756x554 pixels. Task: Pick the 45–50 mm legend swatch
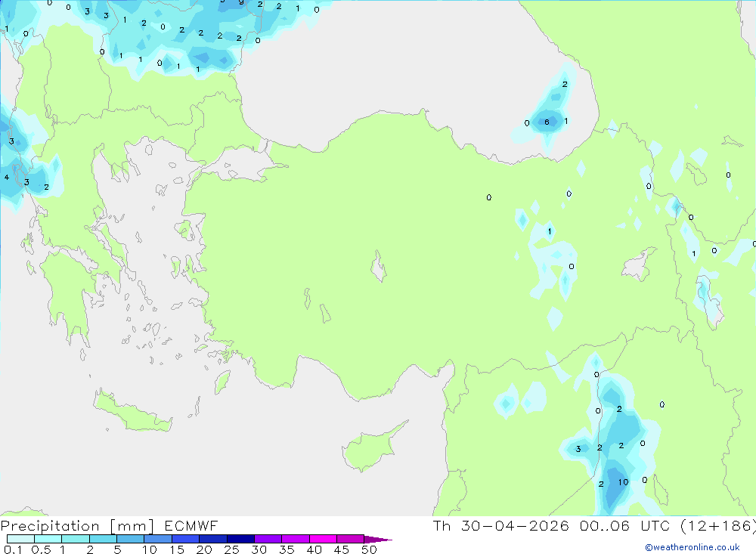(351, 539)
